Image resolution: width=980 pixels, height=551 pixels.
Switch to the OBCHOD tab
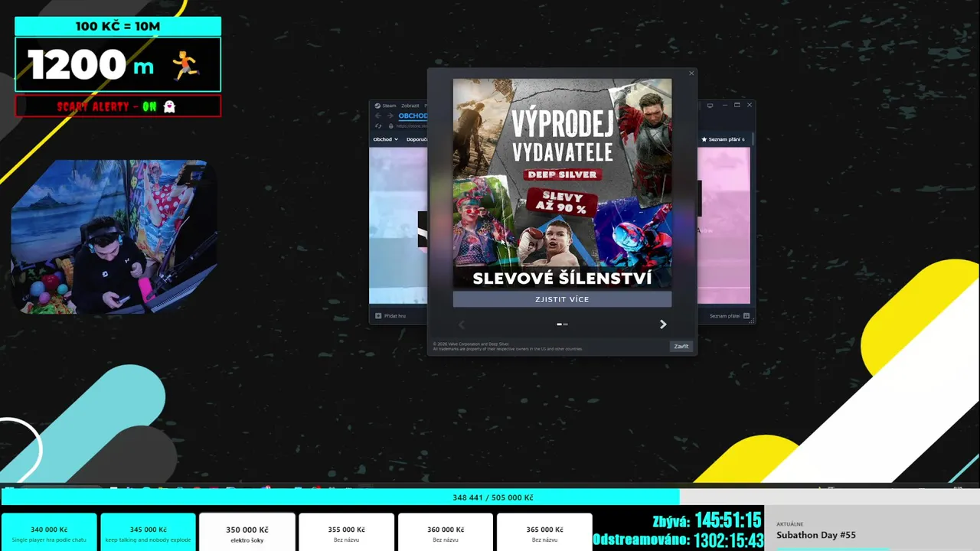[413, 116]
